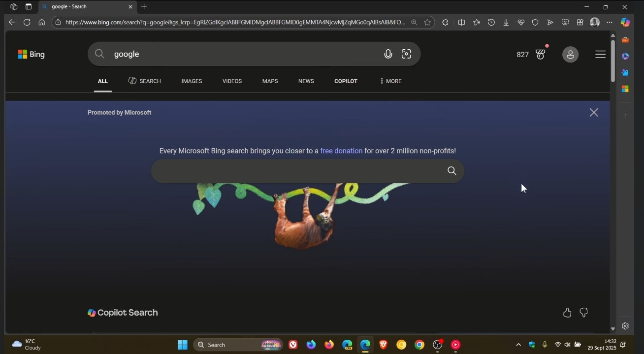The width and height of the screenshot is (644, 354).
Task: Click the Copilot Search heading
Action: 123,313
